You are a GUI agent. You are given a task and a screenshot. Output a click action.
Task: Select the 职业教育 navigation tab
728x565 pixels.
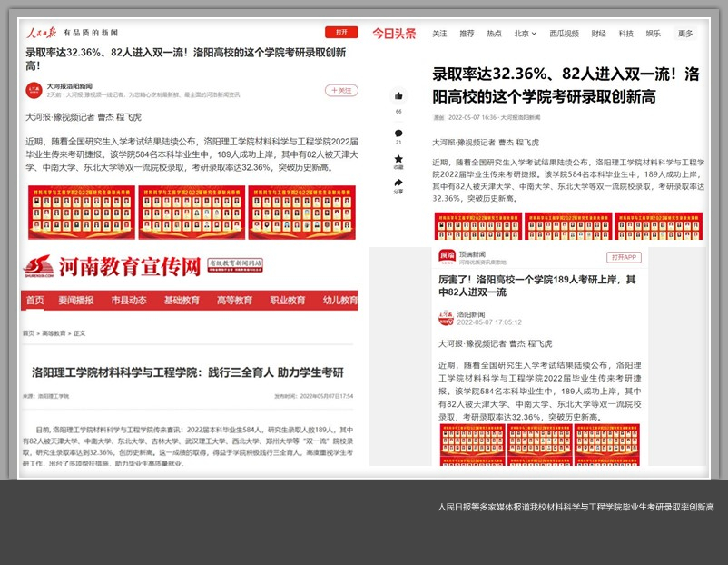click(x=288, y=301)
